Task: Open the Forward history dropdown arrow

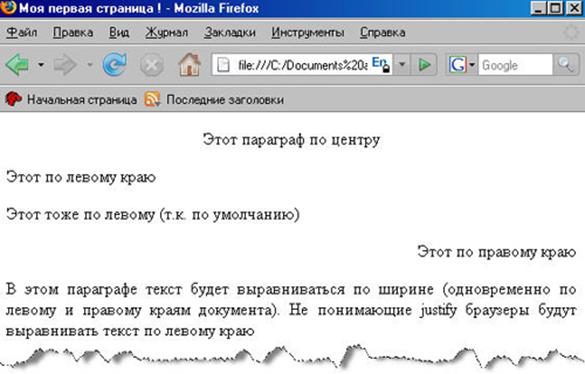Action: pyautogui.click(x=90, y=65)
